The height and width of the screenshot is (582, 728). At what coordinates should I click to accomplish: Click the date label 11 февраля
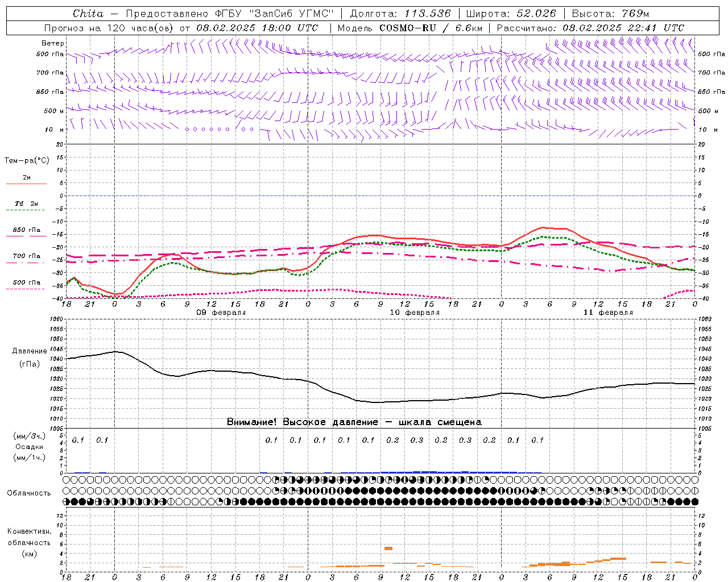pyautogui.click(x=608, y=313)
